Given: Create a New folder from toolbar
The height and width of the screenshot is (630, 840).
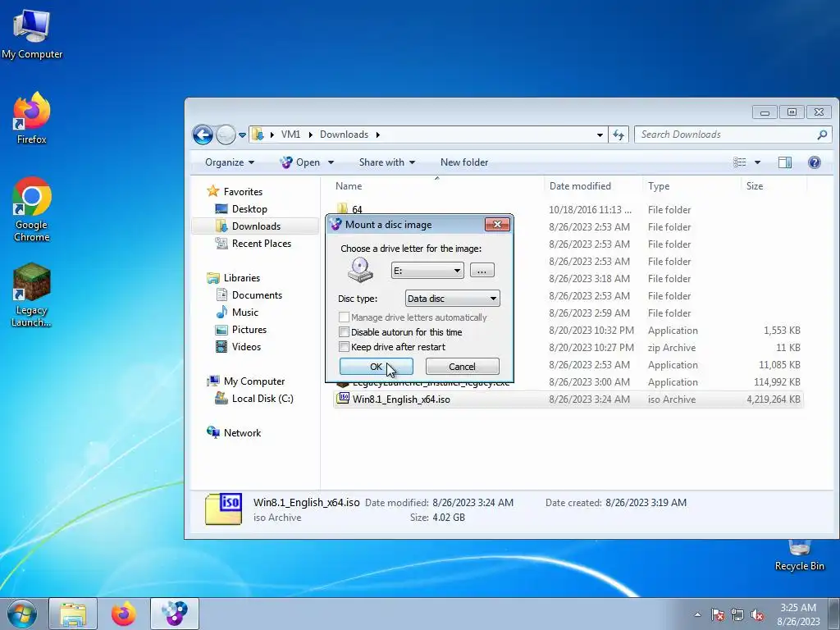Looking at the screenshot, I should coord(464,162).
